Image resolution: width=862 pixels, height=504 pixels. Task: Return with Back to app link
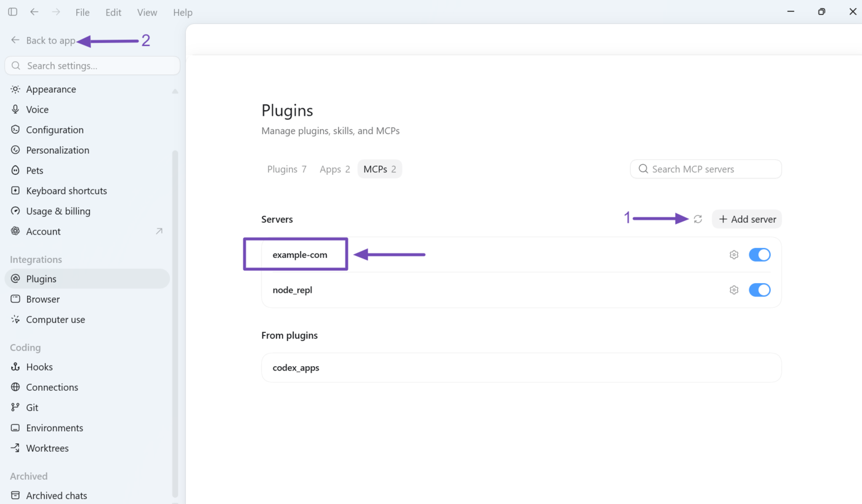(43, 41)
